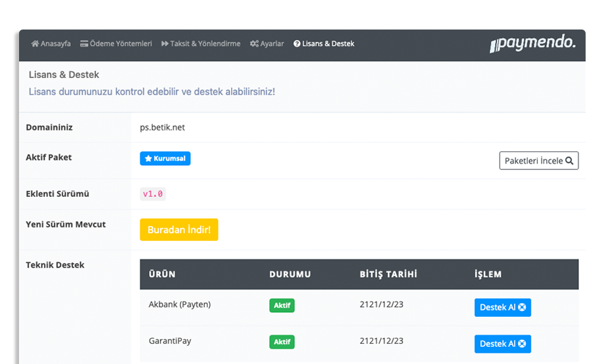The width and height of the screenshot is (604, 364).
Task: Click the forward arrows icon for Taksit
Action: (165, 43)
